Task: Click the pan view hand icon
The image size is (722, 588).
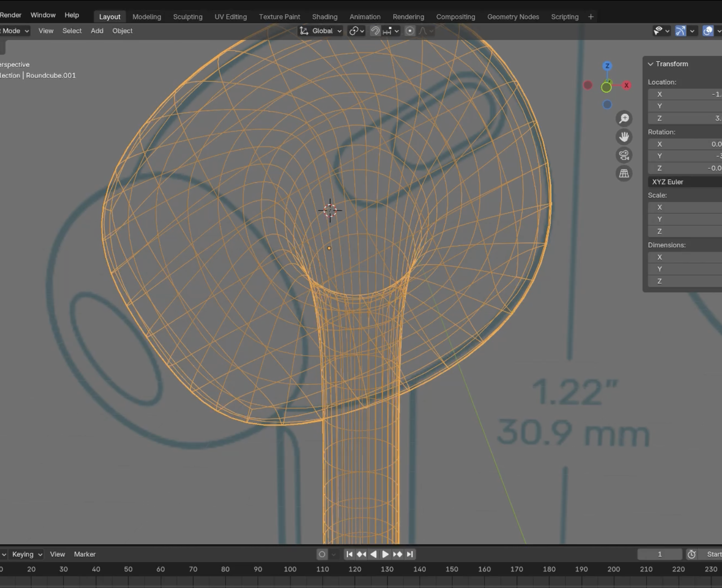Action: coord(624,137)
